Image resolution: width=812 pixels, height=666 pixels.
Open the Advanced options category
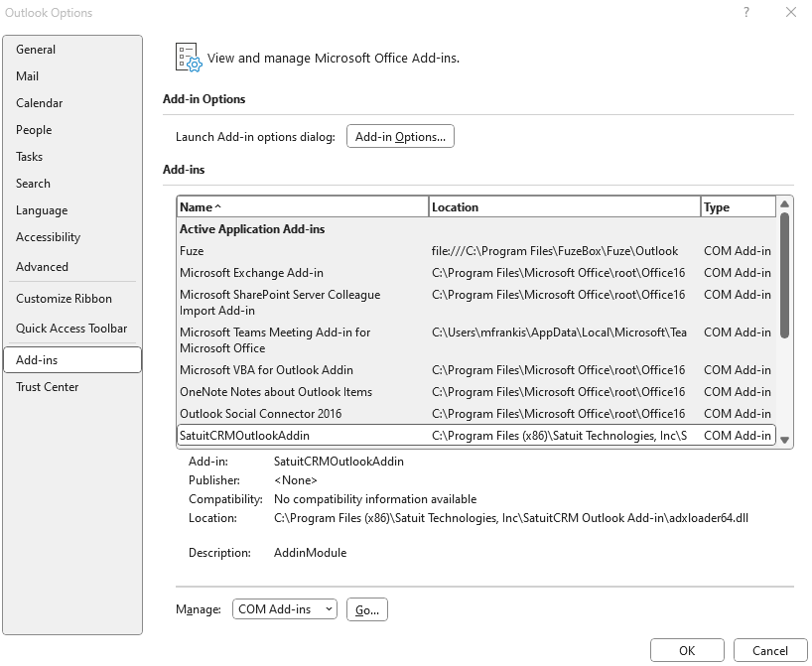pyautogui.click(x=72, y=267)
